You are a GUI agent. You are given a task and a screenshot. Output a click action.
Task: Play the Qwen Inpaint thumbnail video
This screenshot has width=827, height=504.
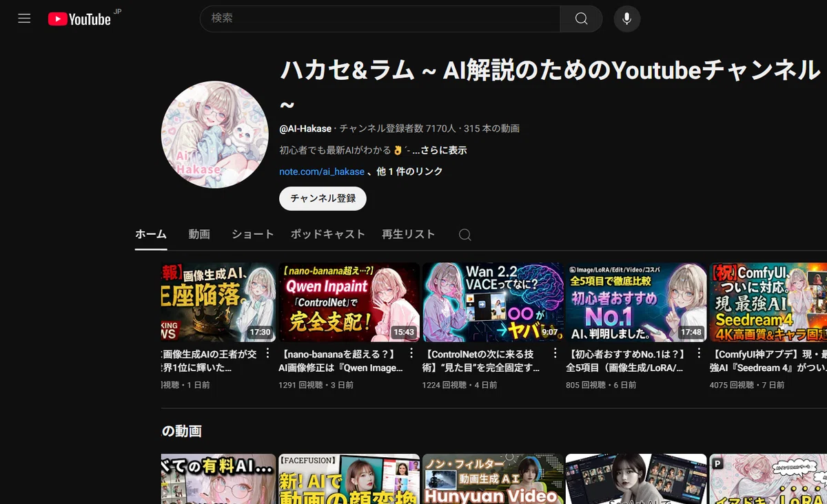coord(349,302)
